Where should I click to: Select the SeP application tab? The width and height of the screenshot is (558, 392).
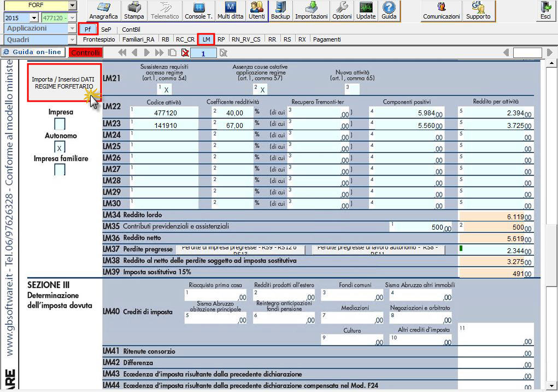pos(106,29)
